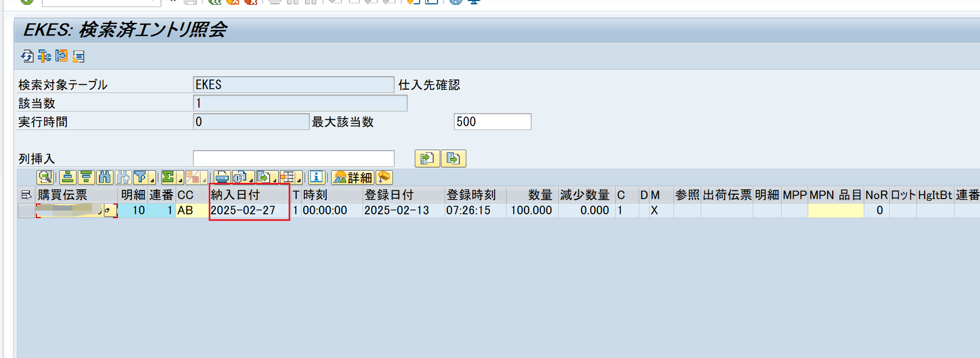Screen dimensions: 980x358
Task: Click the blue Information icon
Action: (316, 177)
